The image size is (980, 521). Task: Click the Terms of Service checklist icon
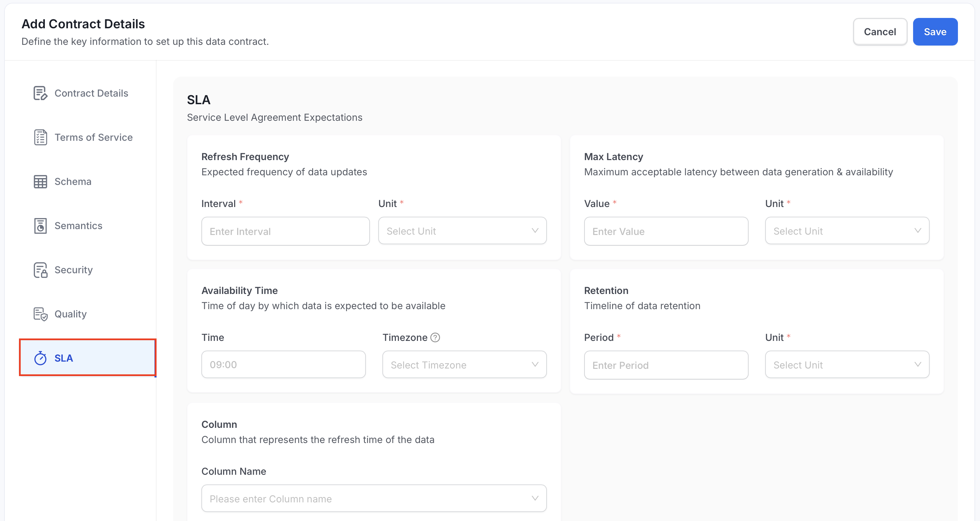[x=40, y=137]
